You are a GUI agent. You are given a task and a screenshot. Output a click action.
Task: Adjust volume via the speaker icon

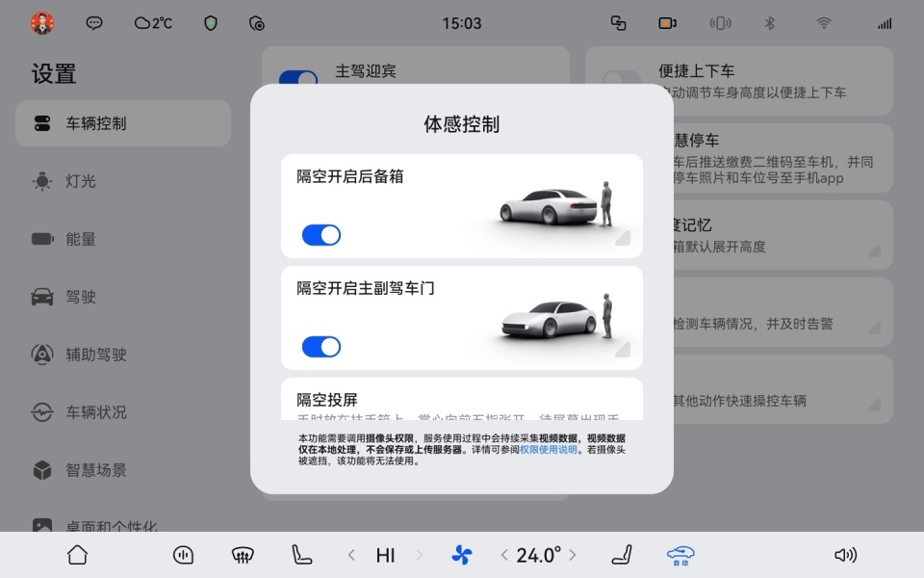click(845, 555)
